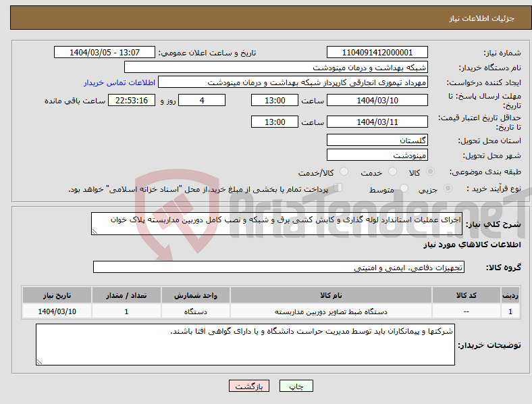Click the goods group field تجهیزات دفاعی

[x=279, y=267]
